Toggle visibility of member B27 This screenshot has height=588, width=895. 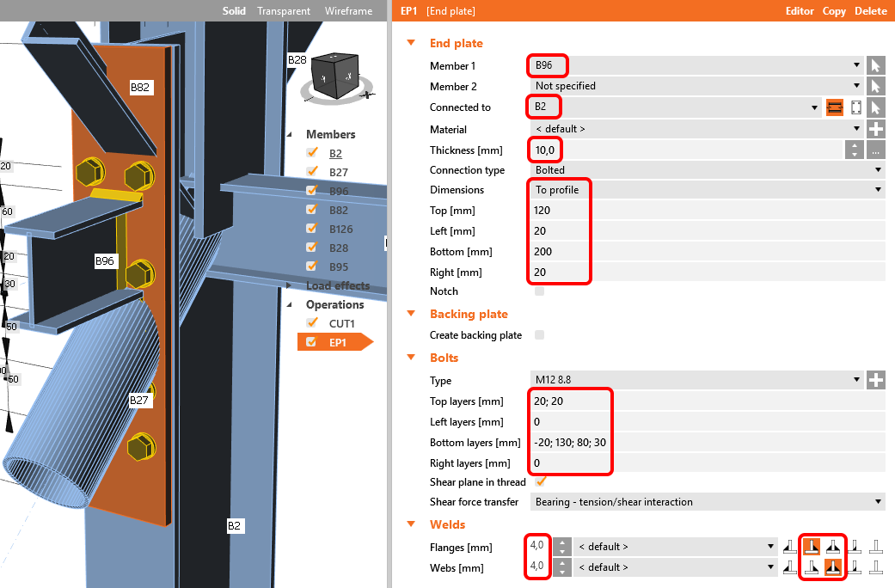(311, 171)
